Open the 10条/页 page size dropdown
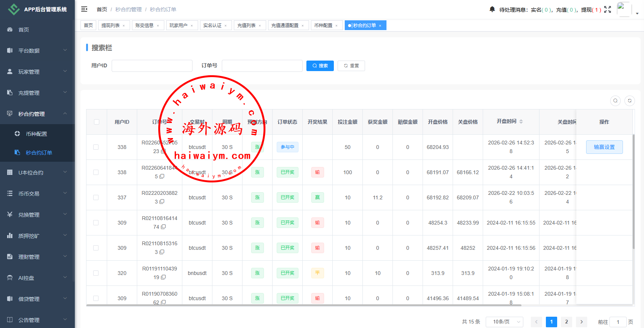Image resolution: width=644 pixels, height=328 pixels. 504,322
